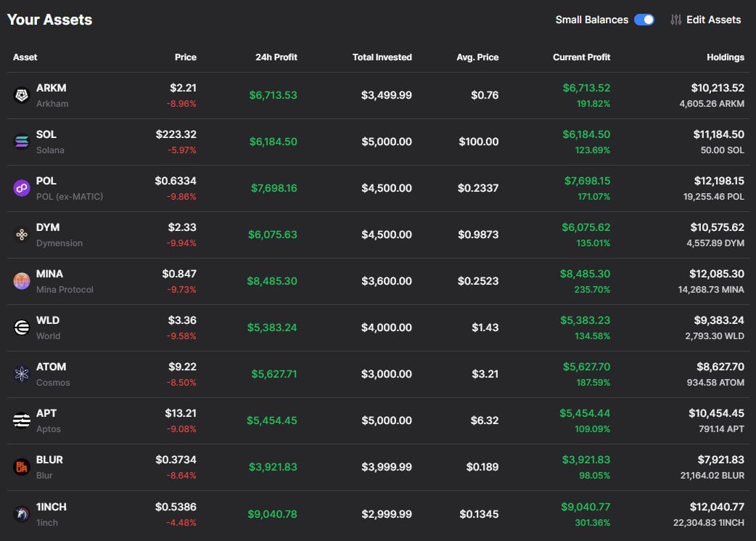
Task: Select the SOL asset name
Action: pyautogui.click(x=46, y=134)
